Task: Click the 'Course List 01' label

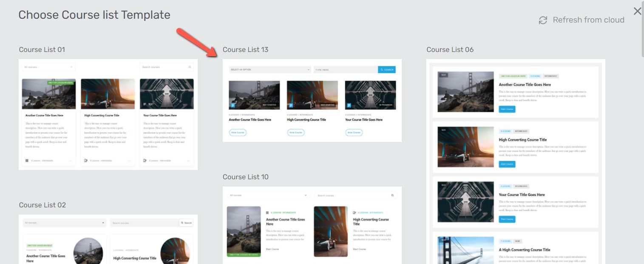Action: [x=42, y=49]
